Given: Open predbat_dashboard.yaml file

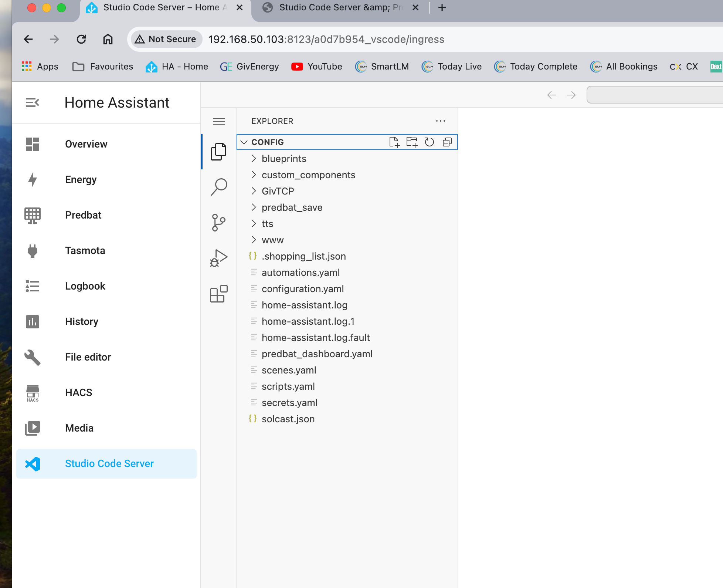Looking at the screenshot, I should click(347, 354).
